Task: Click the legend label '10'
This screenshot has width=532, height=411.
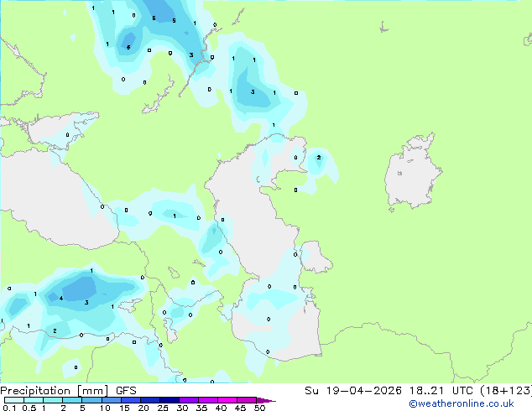Action: [105, 408]
